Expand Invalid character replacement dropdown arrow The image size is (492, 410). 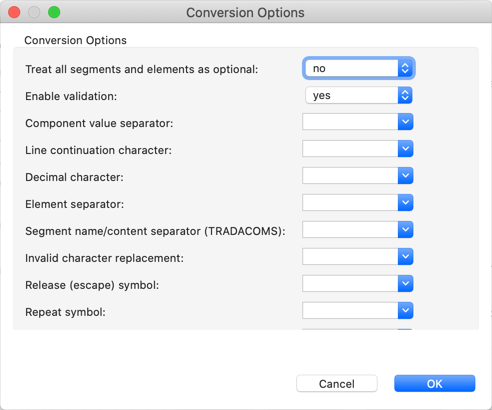click(405, 257)
